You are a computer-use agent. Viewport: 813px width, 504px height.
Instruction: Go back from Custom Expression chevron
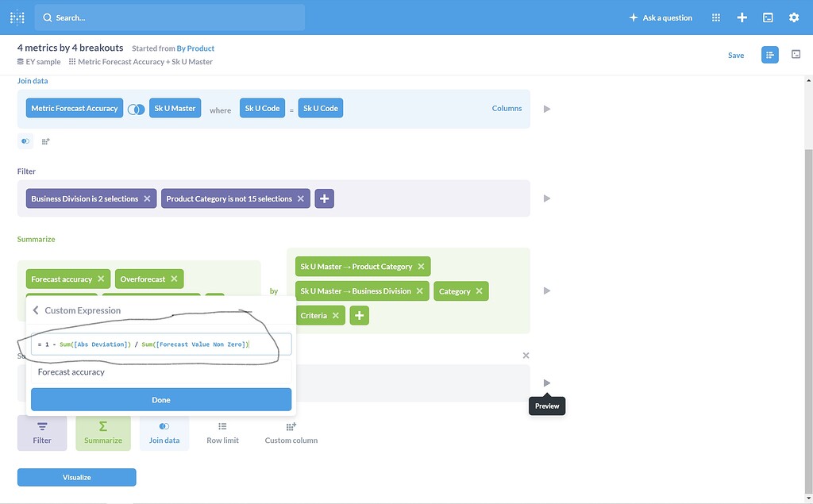36,310
